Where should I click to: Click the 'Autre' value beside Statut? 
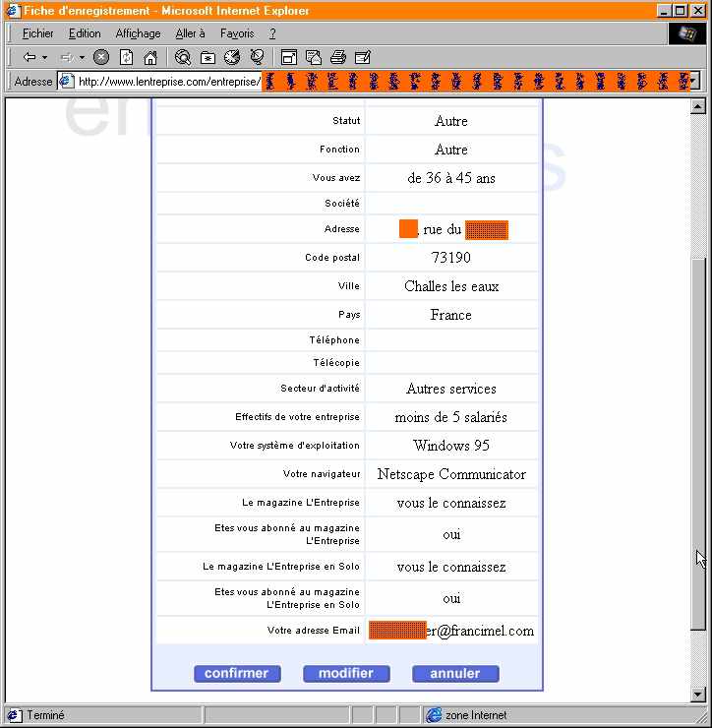coord(451,121)
